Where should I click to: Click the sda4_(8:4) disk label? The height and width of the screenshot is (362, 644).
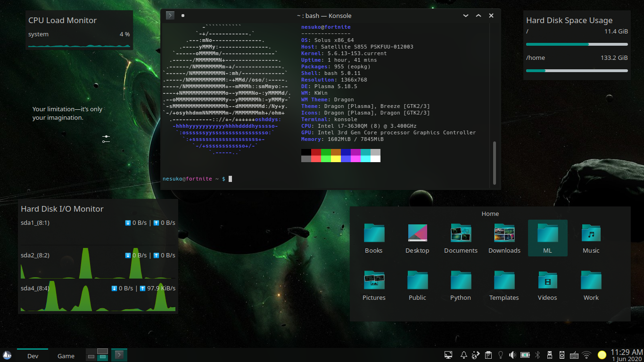point(35,288)
